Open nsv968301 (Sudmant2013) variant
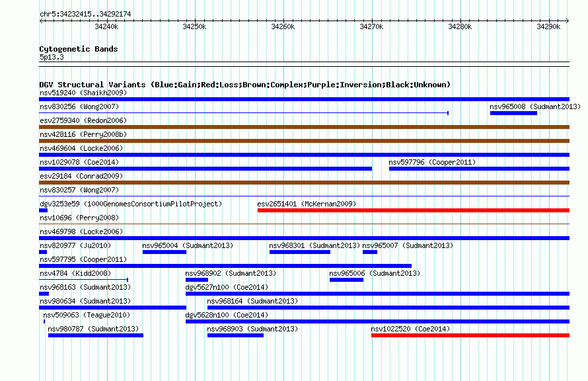Screen dimensions: 588x381 (x=314, y=245)
